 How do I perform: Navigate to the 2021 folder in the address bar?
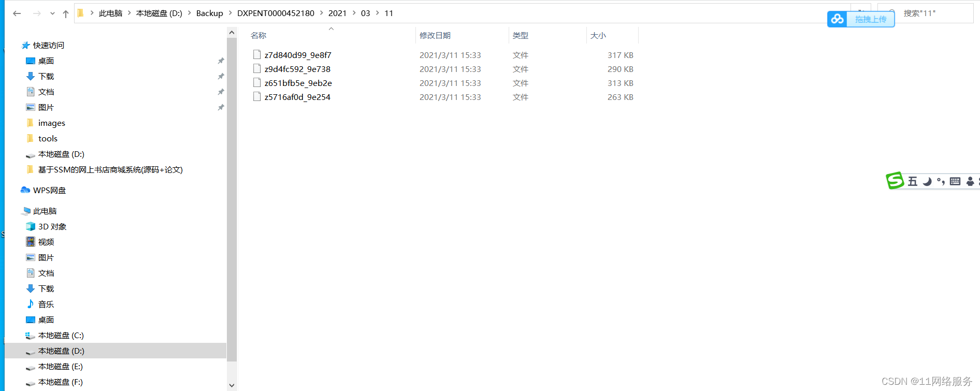[337, 13]
